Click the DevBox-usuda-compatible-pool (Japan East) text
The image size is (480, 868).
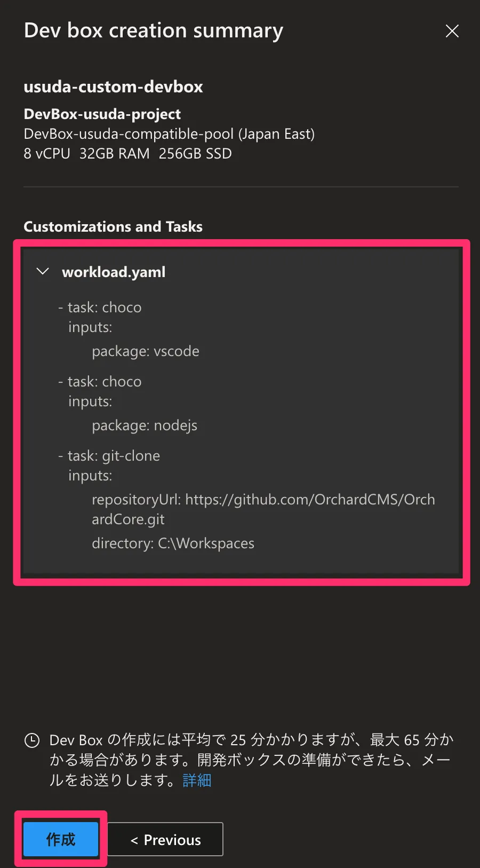(x=169, y=133)
